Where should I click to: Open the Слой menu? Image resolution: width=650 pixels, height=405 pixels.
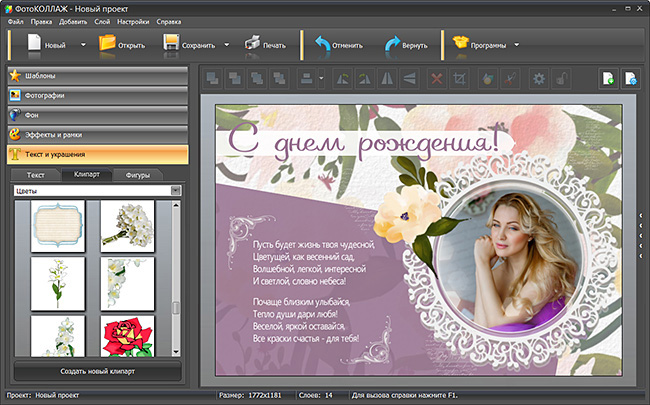pos(102,22)
